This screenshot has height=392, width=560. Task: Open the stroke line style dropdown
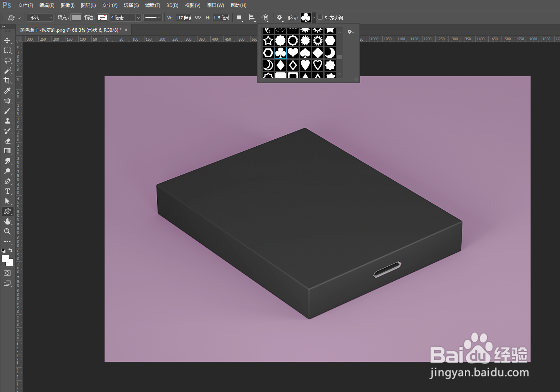[x=153, y=17]
